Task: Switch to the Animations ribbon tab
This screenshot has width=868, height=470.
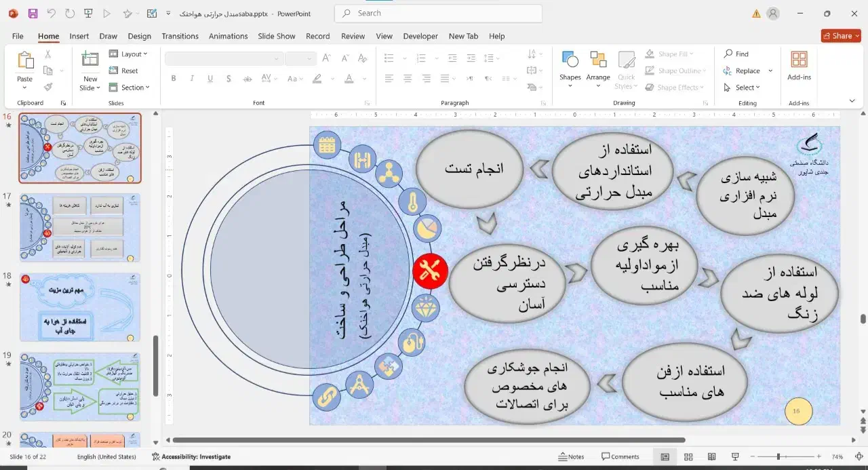Action: (x=228, y=36)
